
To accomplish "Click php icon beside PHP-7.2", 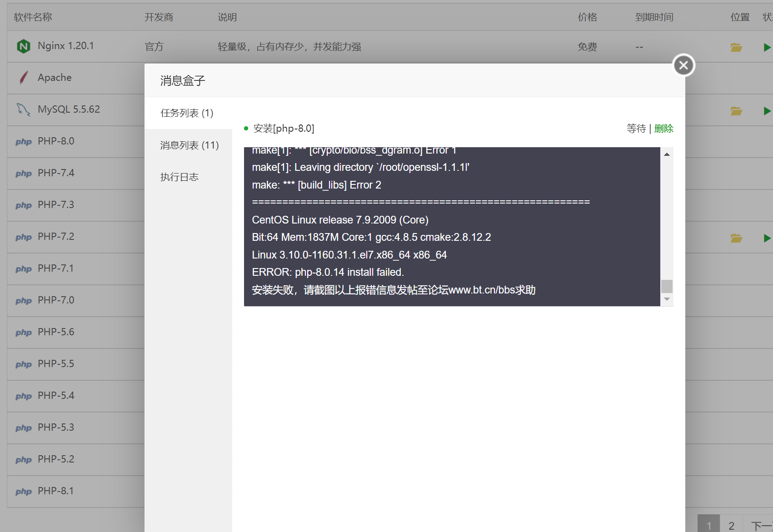I will coord(24,238).
